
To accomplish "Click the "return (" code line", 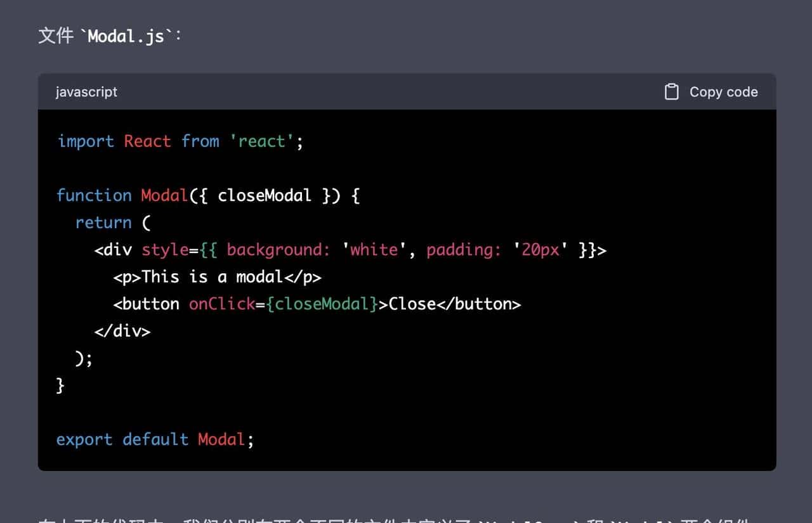I will click(x=113, y=223).
